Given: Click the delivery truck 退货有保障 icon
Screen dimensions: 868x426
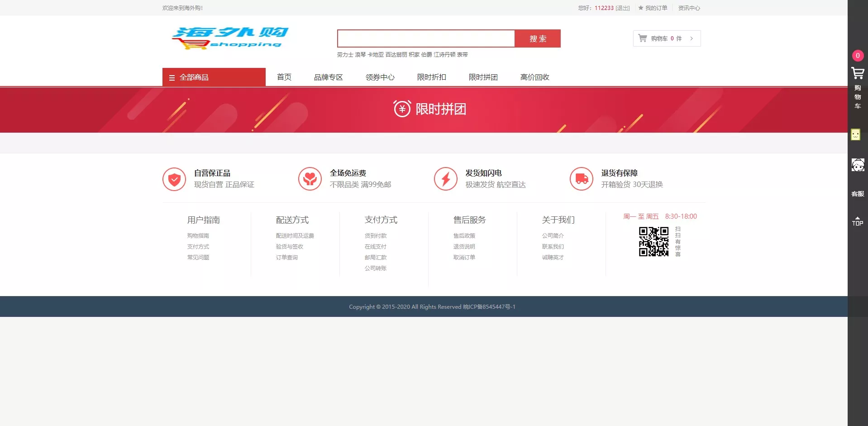Looking at the screenshot, I should click(582, 179).
